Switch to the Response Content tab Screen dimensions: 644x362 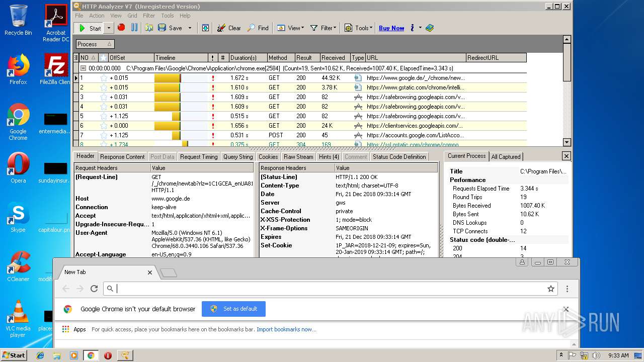[122, 157]
